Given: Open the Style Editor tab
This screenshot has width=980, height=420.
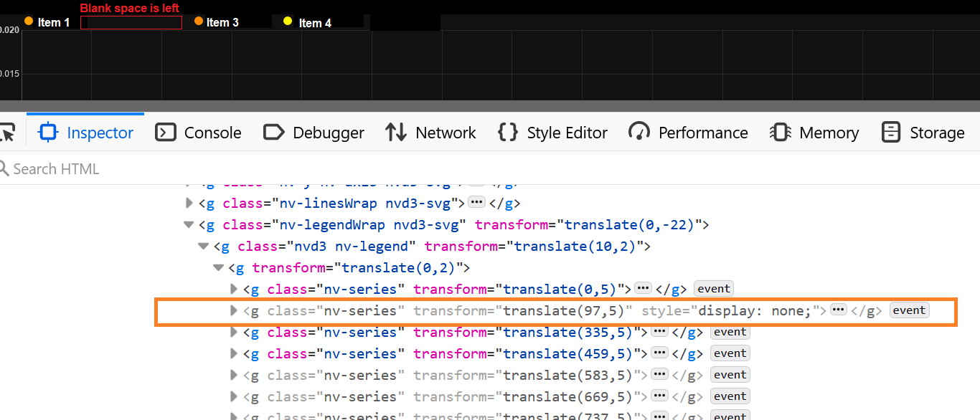Looking at the screenshot, I should click(552, 133).
